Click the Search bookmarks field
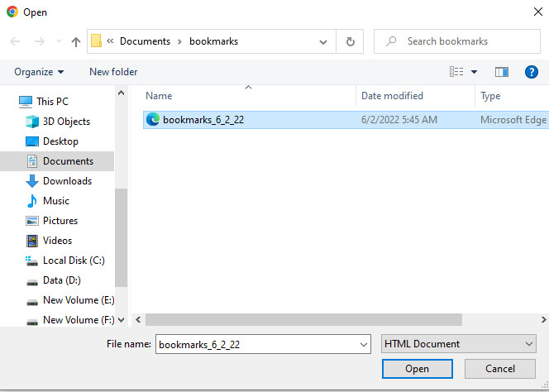 click(x=457, y=41)
